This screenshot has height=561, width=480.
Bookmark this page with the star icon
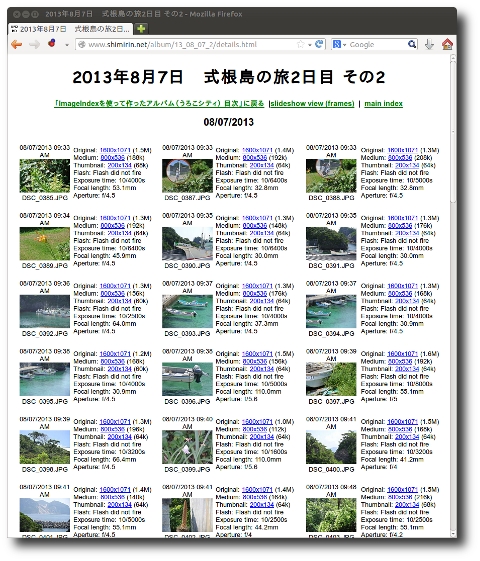point(300,44)
